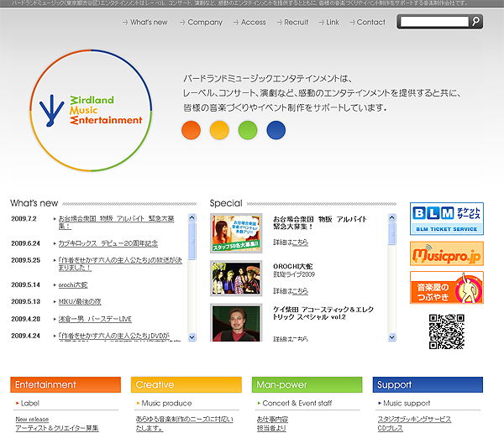504x433 pixels.
Task: Open the New release link
Action: [x=32, y=420]
